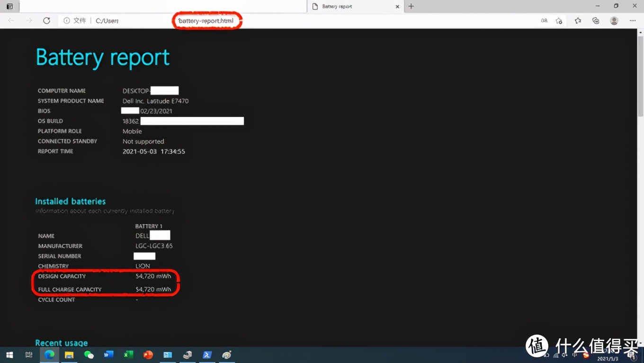This screenshot has width=644, height=363.
Task: Switch to the Battery report tab
Action: coord(350,6)
